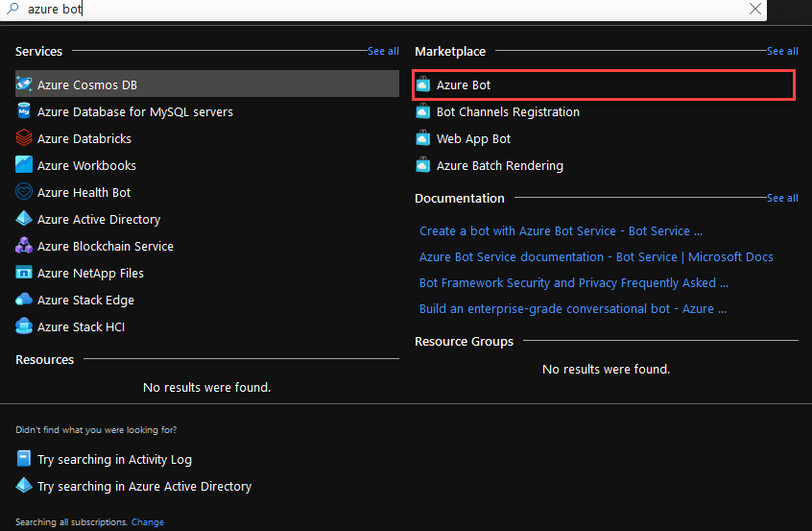Screen dimensions: 812x531
Task: Click the Azure Databricks icon
Action: [24, 138]
